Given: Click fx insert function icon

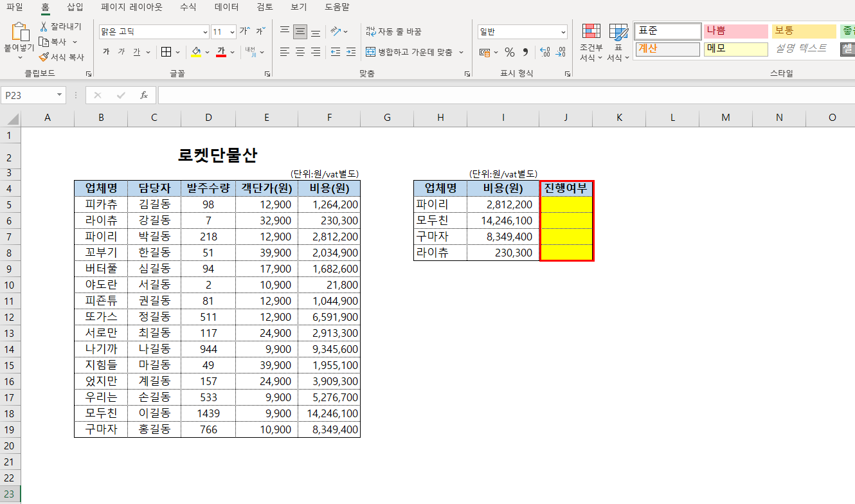Looking at the screenshot, I should 144,95.
